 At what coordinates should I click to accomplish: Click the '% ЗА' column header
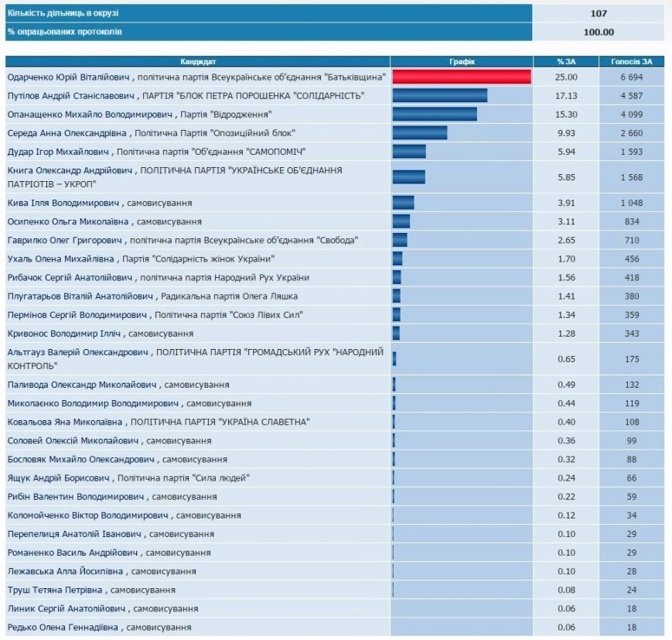point(566,61)
